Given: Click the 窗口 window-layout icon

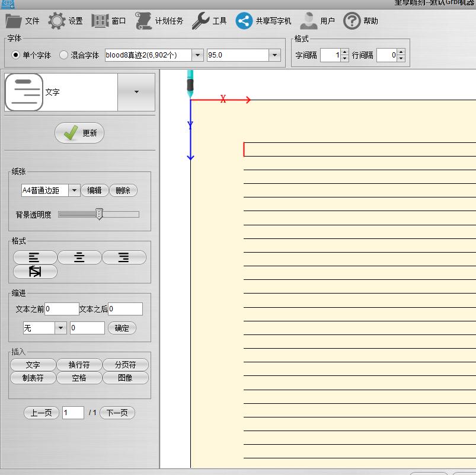Looking at the screenshot, I should click(100, 21).
